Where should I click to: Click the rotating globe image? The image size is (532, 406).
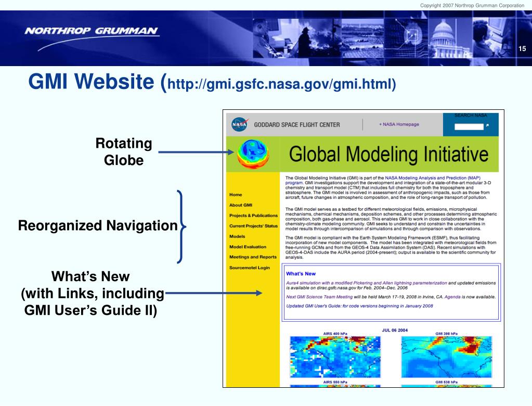pyautogui.click(x=253, y=154)
